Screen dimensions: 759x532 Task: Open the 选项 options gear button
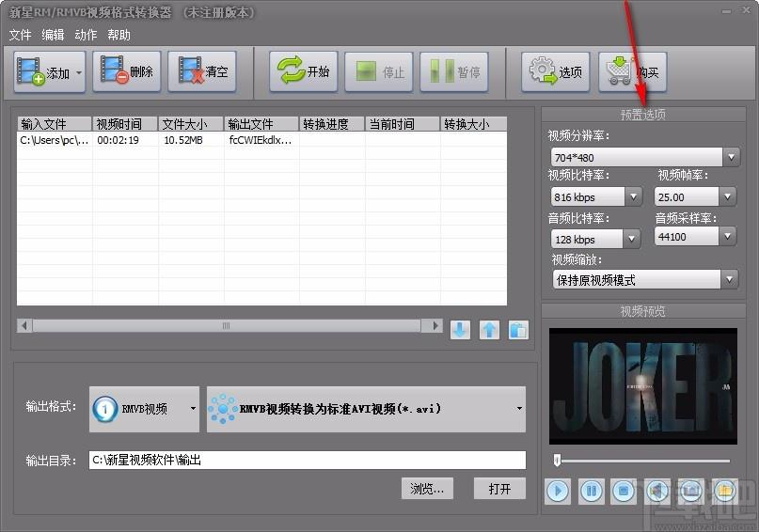[555, 71]
